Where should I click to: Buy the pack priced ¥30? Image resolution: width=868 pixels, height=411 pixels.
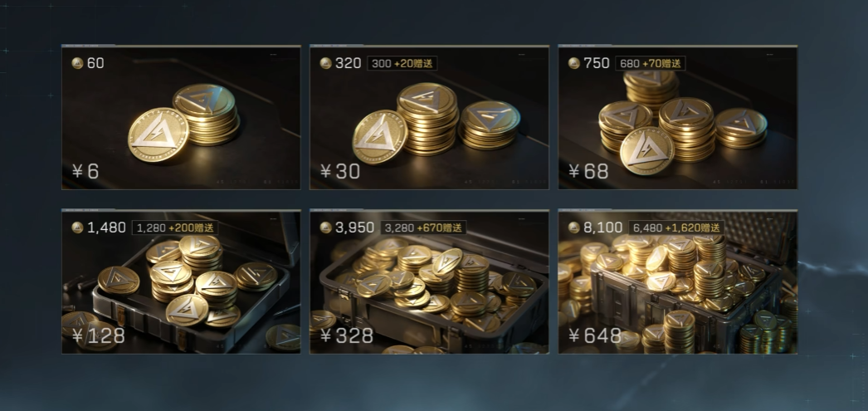click(x=340, y=172)
